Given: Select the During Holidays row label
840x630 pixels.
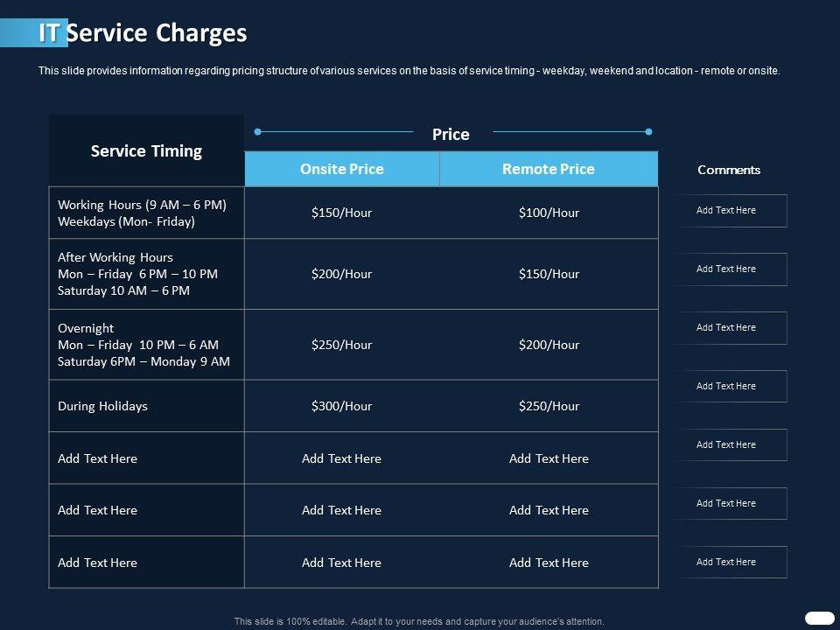Looking at the screenshot, I should [x=102, y=406].
